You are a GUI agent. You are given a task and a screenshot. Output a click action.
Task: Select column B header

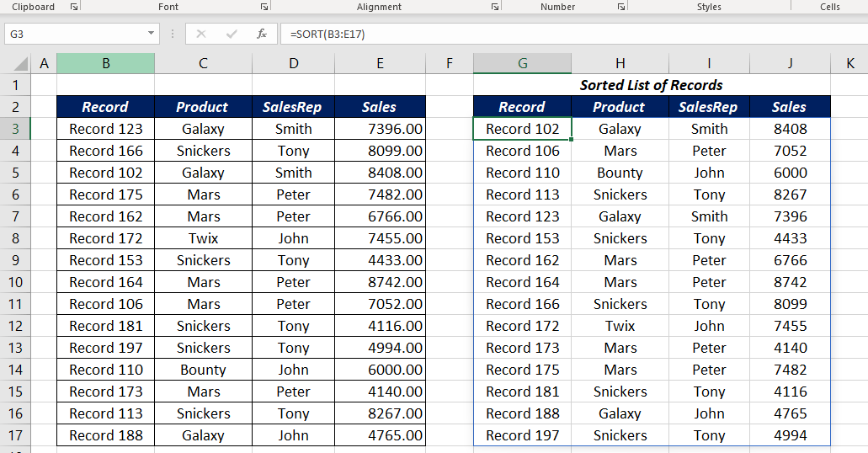(x=105, y=63)
